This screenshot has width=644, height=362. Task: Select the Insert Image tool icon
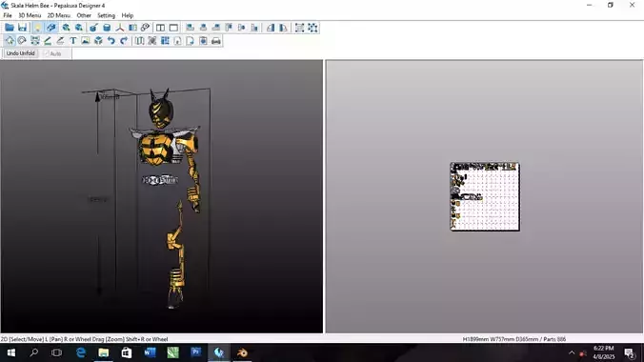(x=86, y=41)
